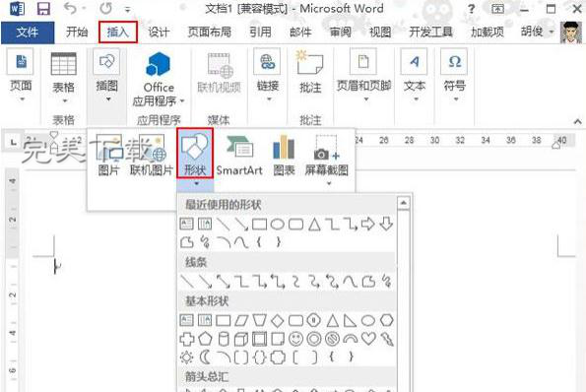Switch to the 视图 tab
This screenshot has width=586, height=392.
[x=380, y=33]
